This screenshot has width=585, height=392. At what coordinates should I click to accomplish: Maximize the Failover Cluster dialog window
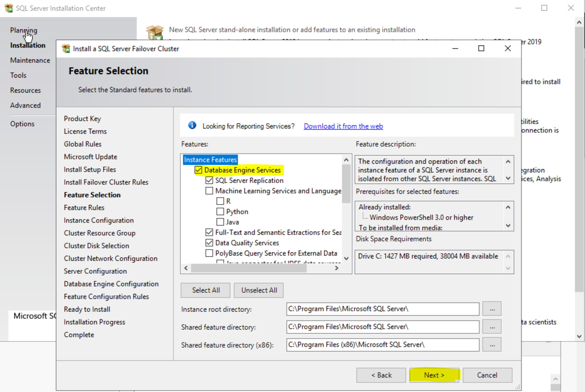point(481,48)
